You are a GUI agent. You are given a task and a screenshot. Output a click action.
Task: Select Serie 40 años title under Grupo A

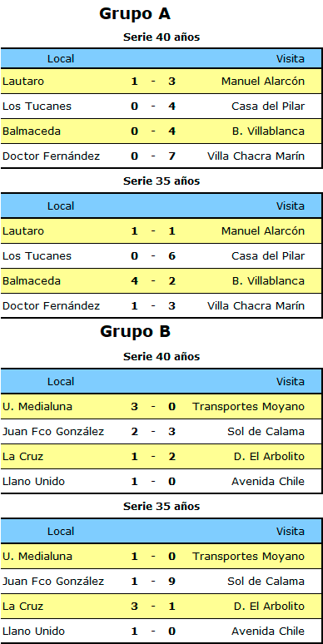[x=161, y=37]
